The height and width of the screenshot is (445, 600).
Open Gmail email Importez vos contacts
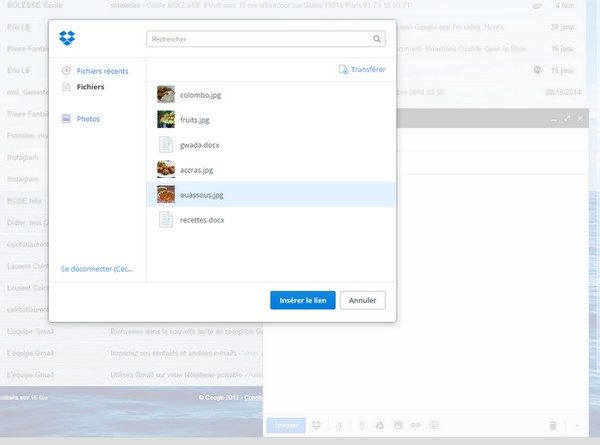click(x=131, y=353)
